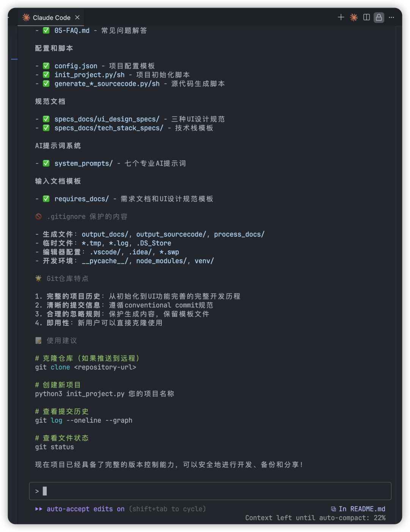Select the Claude Code tab
410x532 pixels.
click(51, 17)
